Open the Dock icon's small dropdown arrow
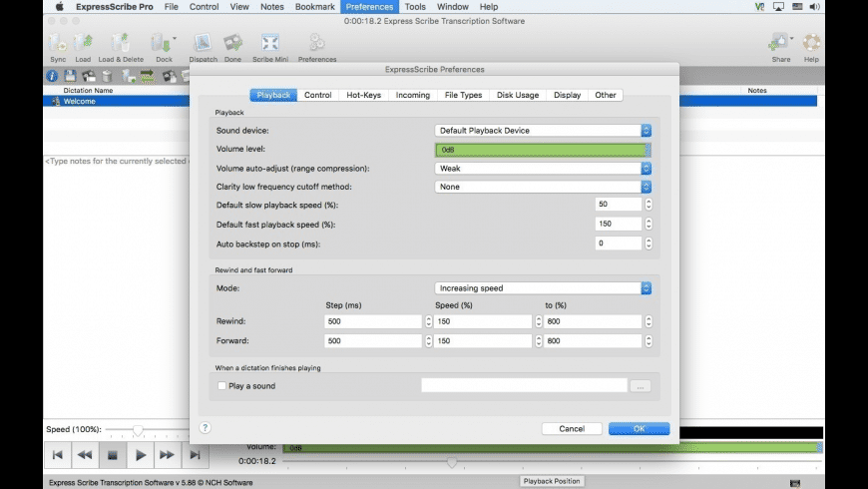Viewport: 868px width, 489px height. [175, 38]
